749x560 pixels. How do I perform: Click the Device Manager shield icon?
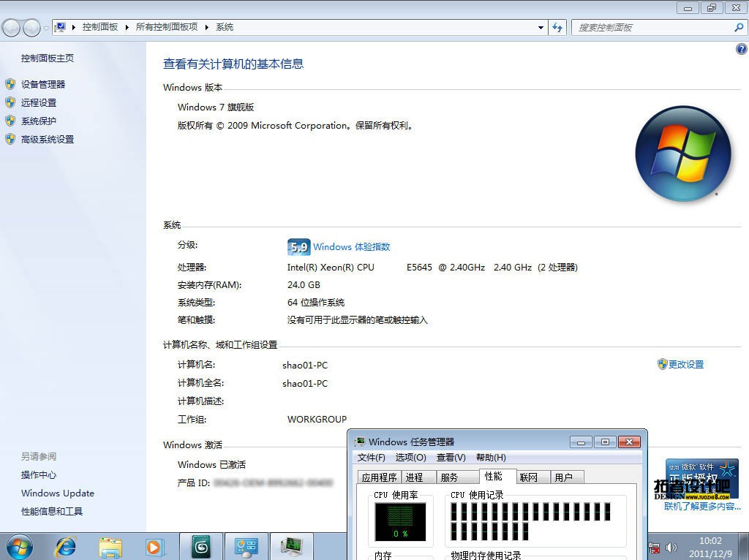click(x=10, y=85)
